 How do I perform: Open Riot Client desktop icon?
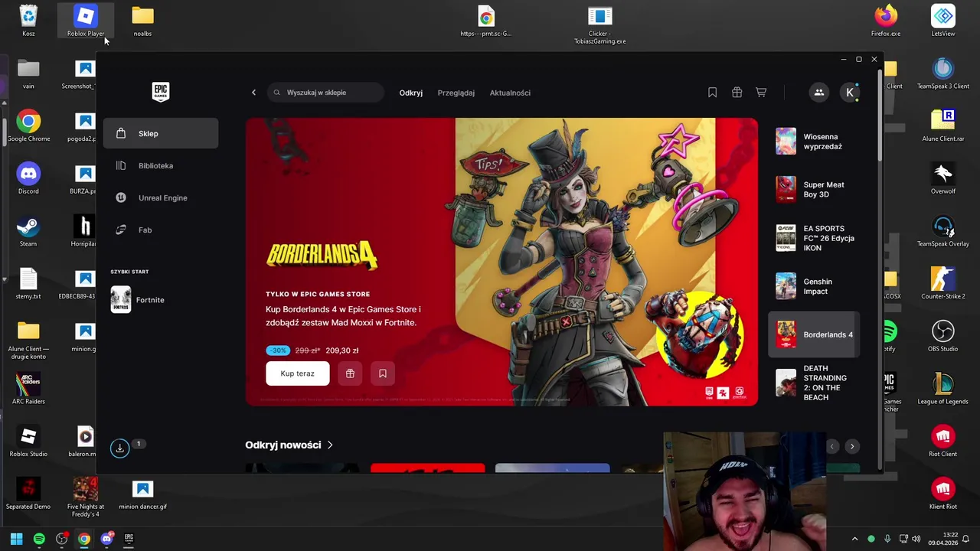[943, 442]
